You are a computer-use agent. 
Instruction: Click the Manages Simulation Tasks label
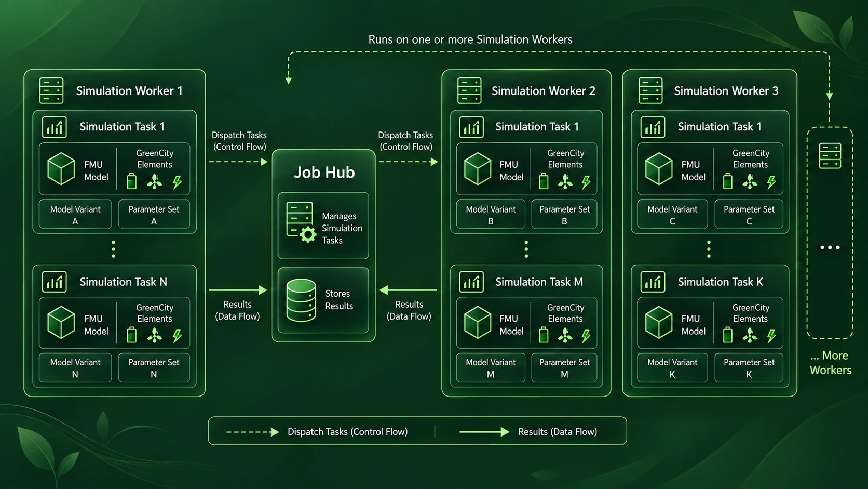pyautogui.click(x=342, y=228)
